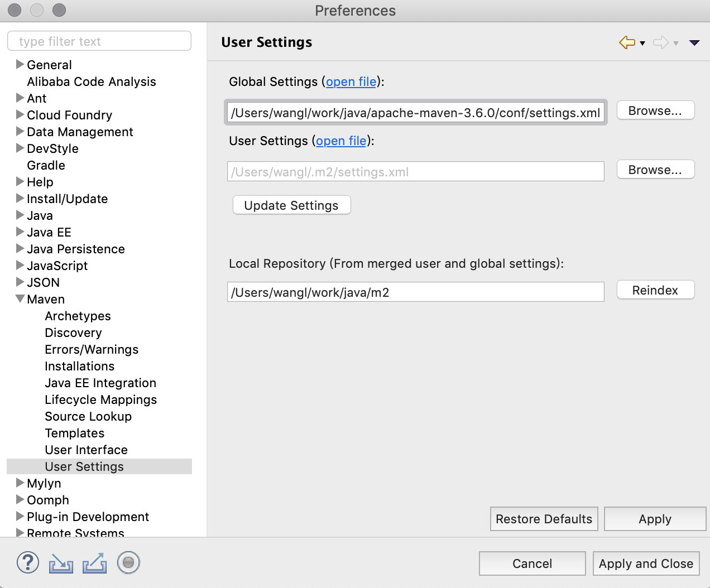710x588 pixels.
Task: Click Browse button for User Settings
Action: tap(655, 170)
